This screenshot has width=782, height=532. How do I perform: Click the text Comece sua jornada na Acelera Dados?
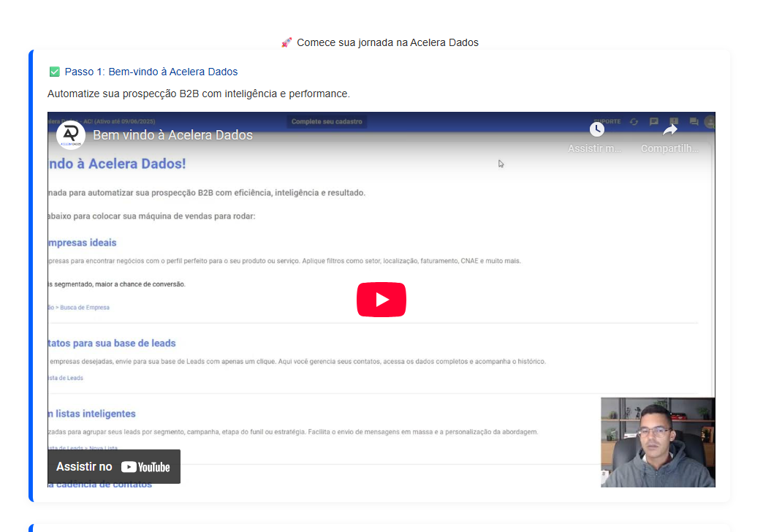point(387,43)
